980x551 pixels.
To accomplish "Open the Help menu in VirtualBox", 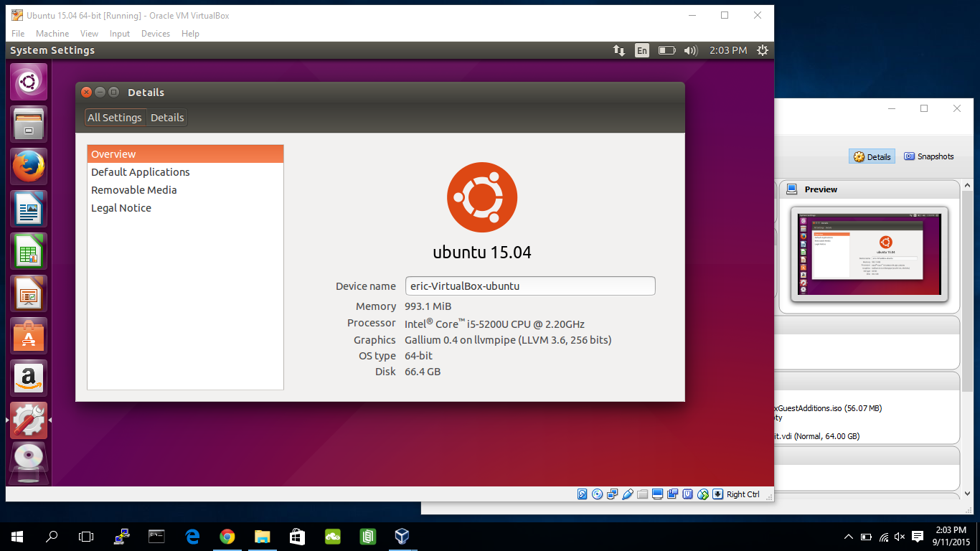I will 190,34.
